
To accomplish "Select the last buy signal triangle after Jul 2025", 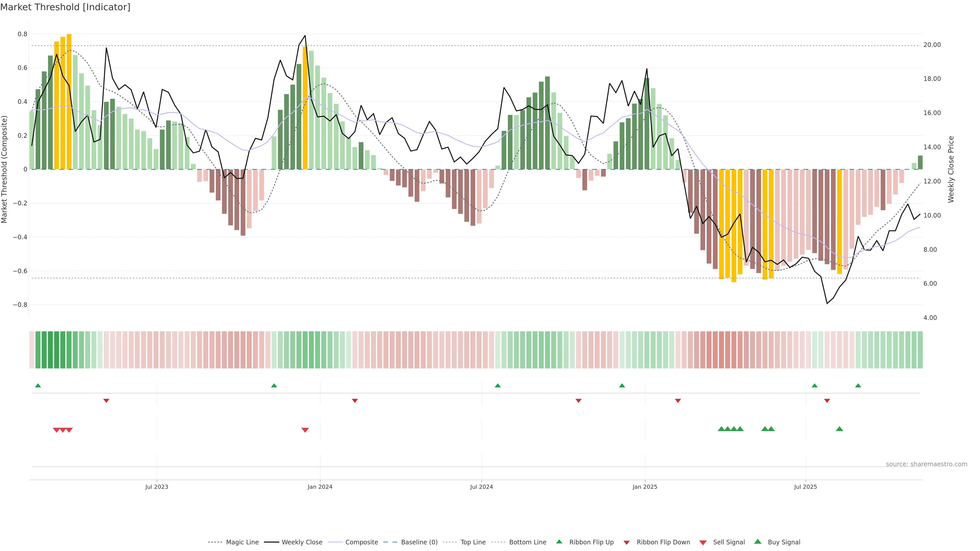I will tap(839, 429).
